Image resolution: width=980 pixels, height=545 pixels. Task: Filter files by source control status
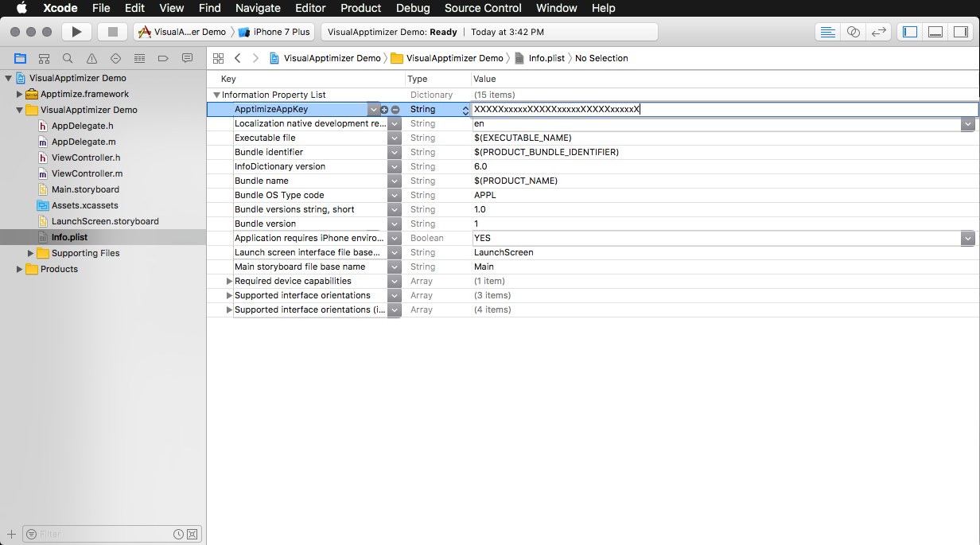point(192,534)
